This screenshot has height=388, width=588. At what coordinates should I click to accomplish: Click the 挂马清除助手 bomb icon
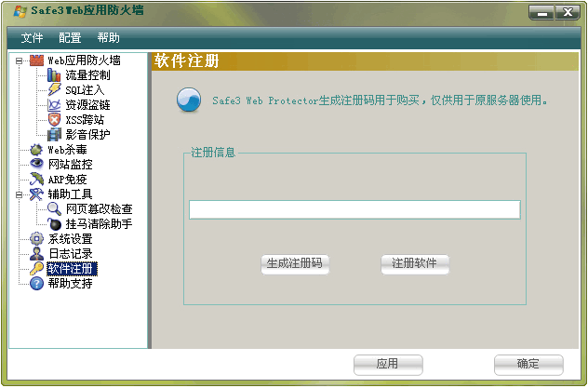[x=54, y=224]
